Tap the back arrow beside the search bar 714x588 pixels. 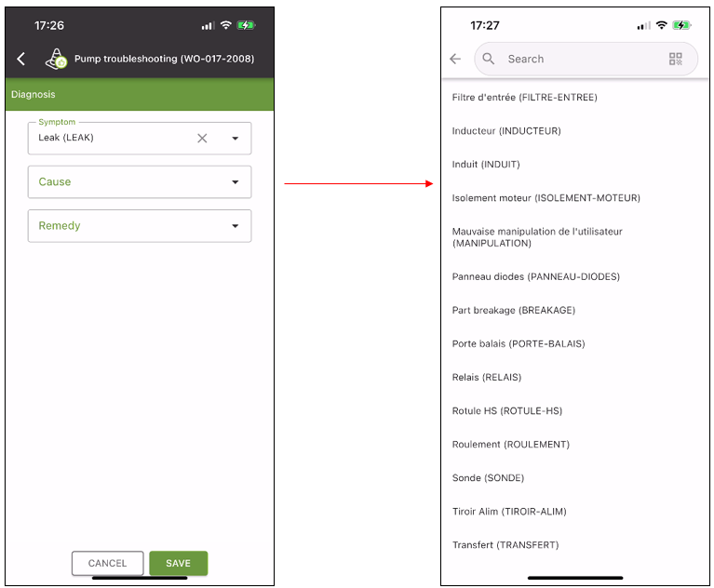point(455,59)
